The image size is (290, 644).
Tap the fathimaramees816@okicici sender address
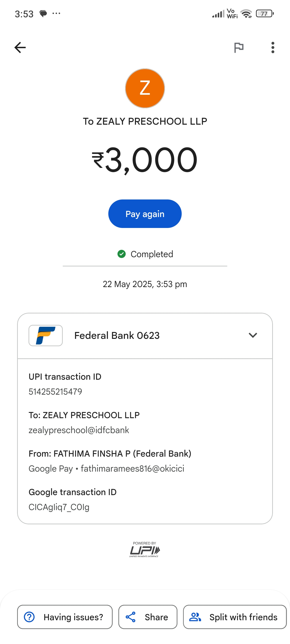pos(132,469)
